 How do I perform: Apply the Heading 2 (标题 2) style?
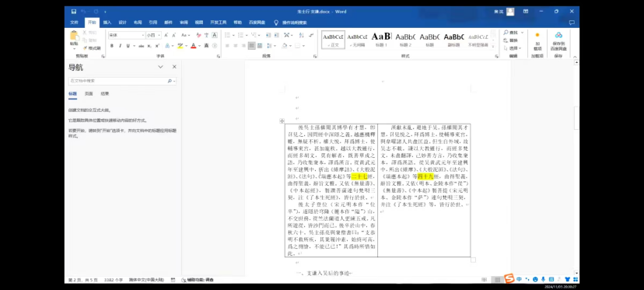[405, 40]
